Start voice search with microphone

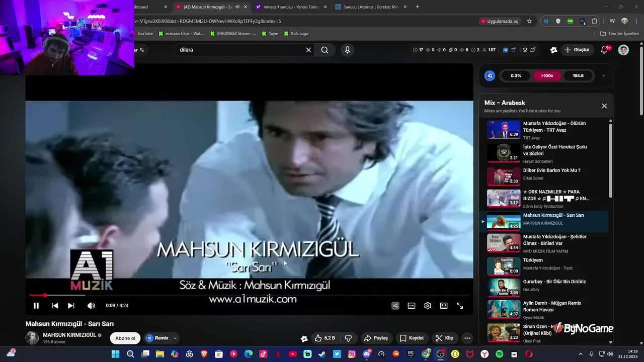coord(347,50)
